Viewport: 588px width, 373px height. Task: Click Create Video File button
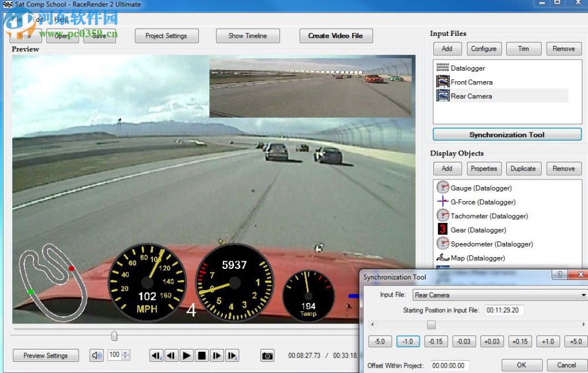336,36
